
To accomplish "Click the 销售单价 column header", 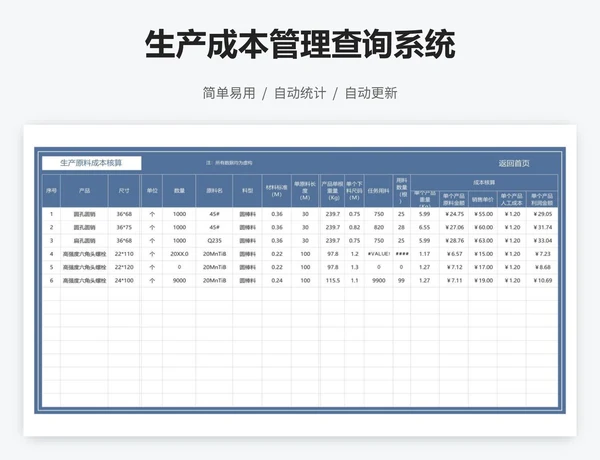I will [483, 199].
